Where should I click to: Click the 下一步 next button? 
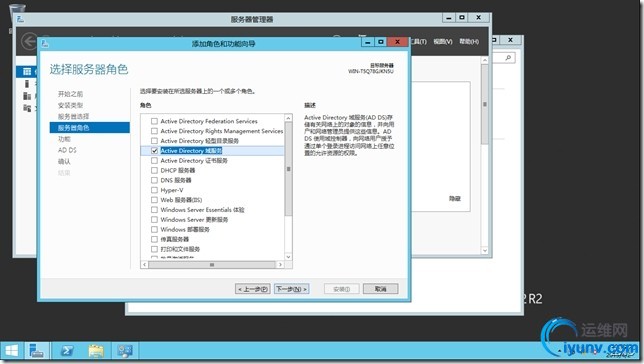pyautogui.click(x=292, y=289)
